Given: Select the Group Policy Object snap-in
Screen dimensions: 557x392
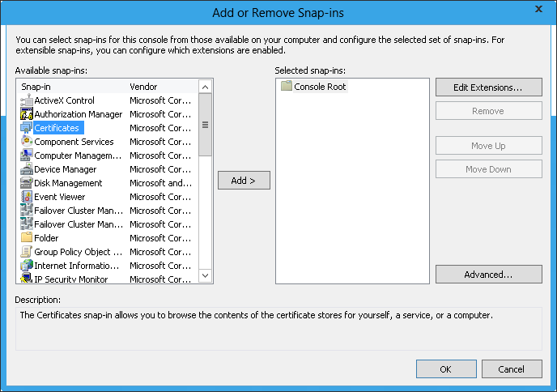Looking at the screenshot, I should [72, 252].
